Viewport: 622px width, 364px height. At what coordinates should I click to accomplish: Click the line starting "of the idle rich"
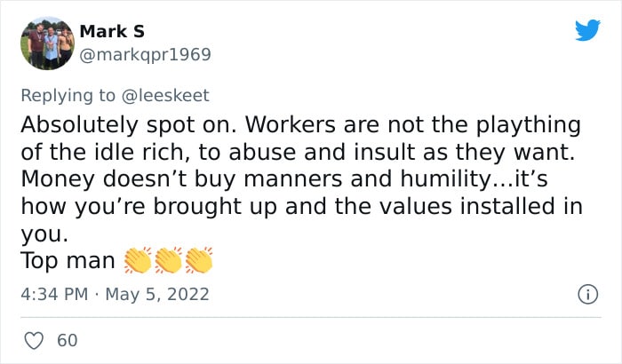click(x=298, y=152)
